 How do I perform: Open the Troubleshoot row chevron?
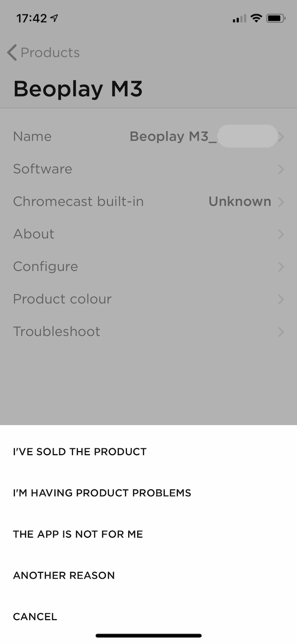281,332
